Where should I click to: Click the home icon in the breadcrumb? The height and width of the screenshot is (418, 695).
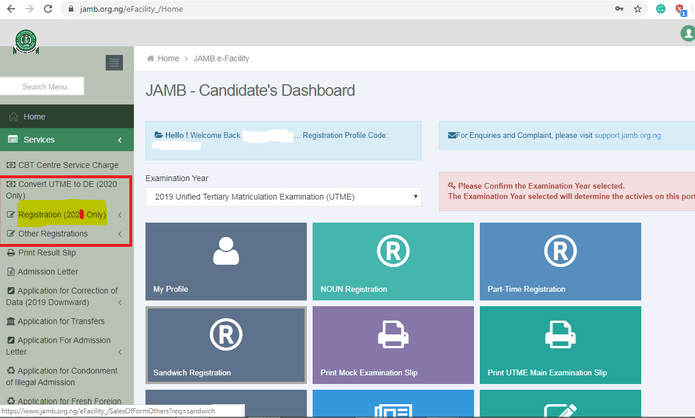150,58
